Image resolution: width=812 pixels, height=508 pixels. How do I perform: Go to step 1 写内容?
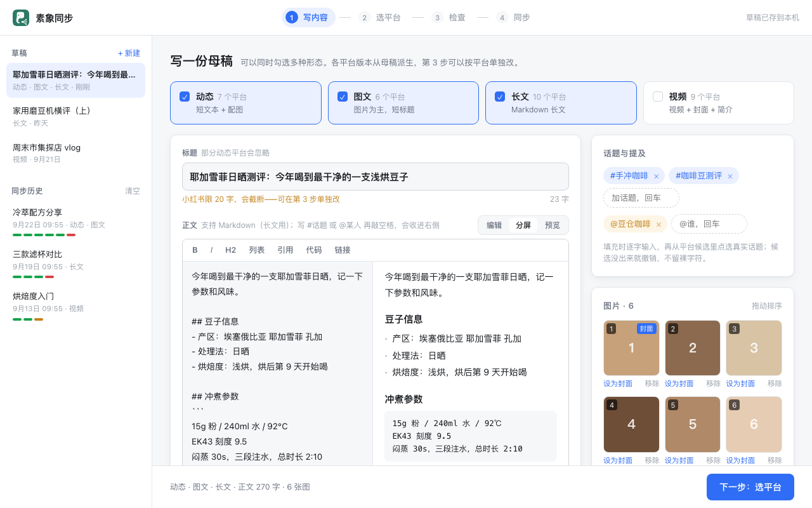[x=308, y=18]
